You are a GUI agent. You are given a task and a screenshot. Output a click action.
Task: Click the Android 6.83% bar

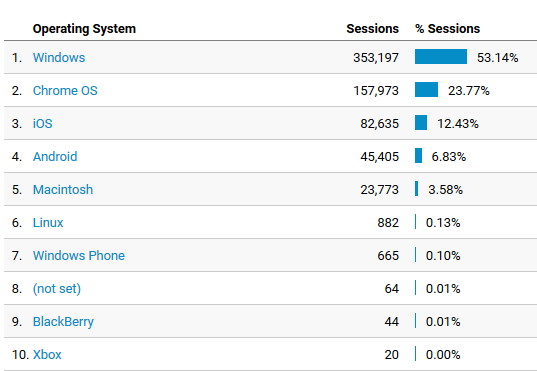point(419,156)
